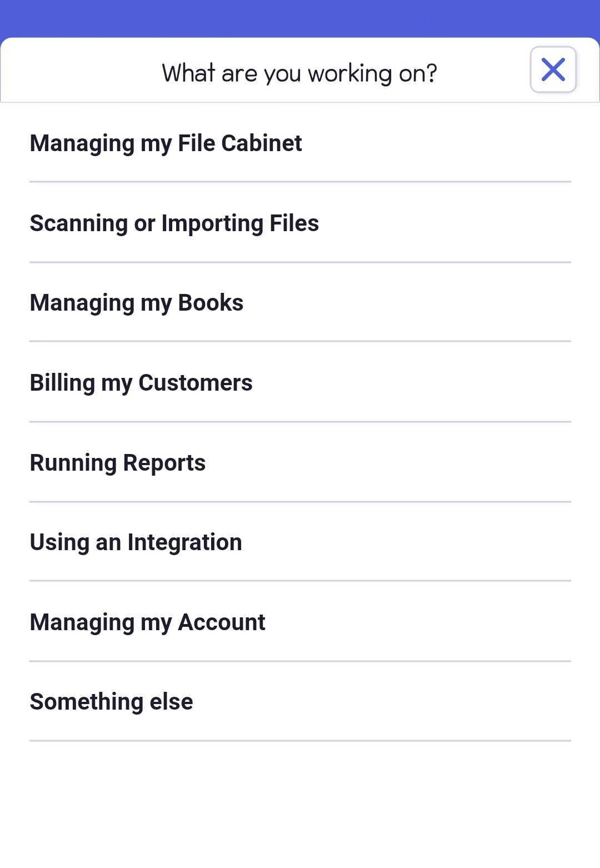Image resolution: width=600 pixels, height=868 pixels.
Task: Get help with importing or scanning files
Action: tap(300, 223)
